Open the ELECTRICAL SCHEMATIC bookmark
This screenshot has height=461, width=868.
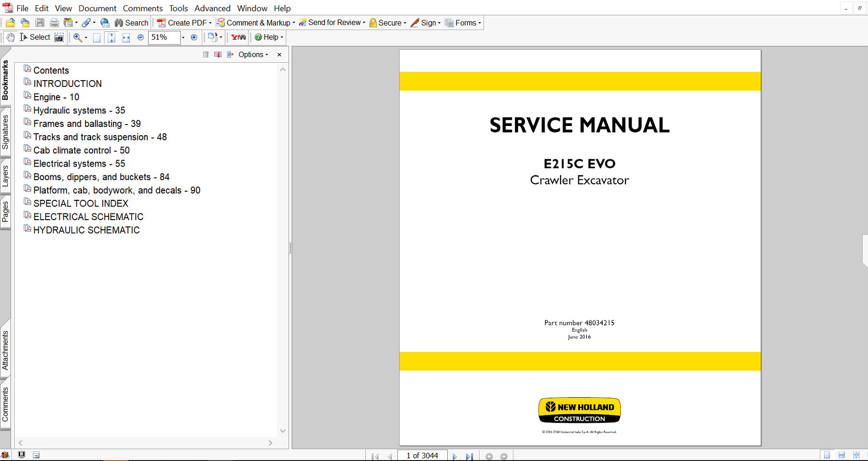pyautogui.click(x=88, y=217)
